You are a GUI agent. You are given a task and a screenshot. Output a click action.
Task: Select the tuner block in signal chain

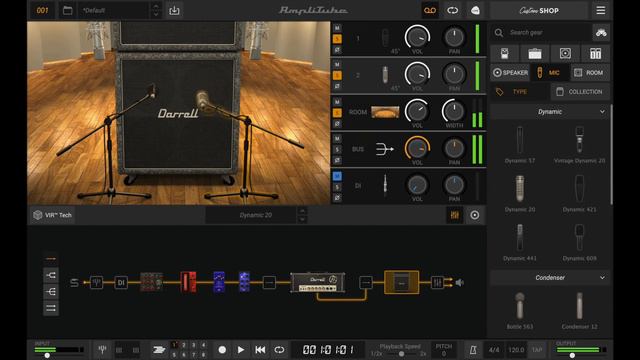point(96,282)
